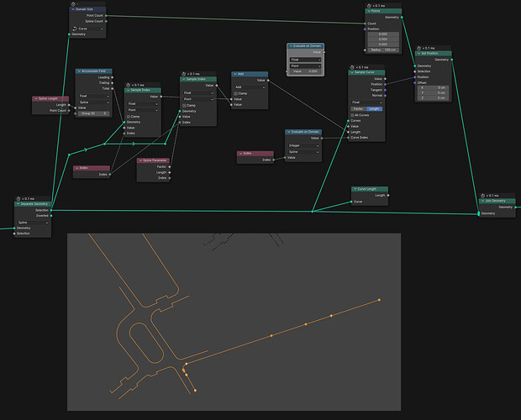The width and height of the screenshot is (521, 420).
Task: Collapse the Spline Parameter node via its header chevron
Action: click(x=140, y=160)
